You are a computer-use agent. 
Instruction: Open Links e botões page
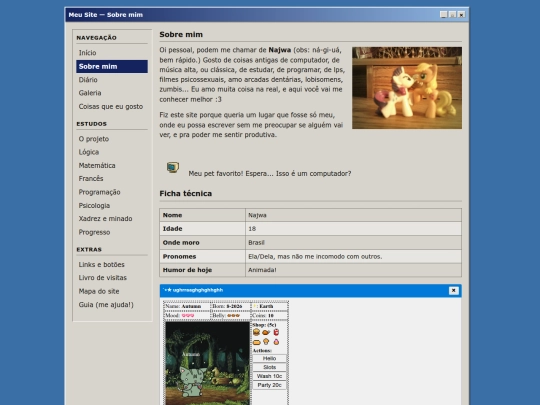pyautogui.click(x=112, y=264)
